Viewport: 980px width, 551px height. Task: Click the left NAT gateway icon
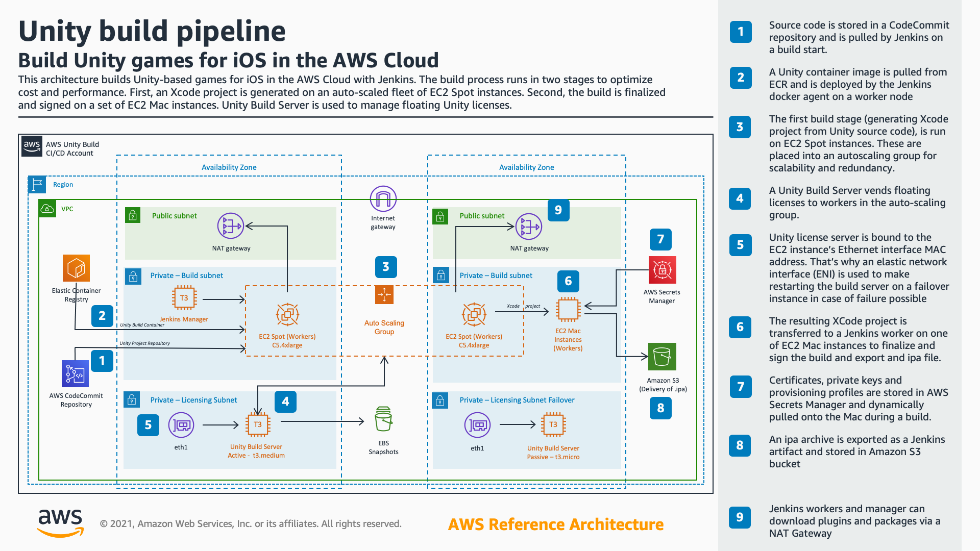pos(231,226)
